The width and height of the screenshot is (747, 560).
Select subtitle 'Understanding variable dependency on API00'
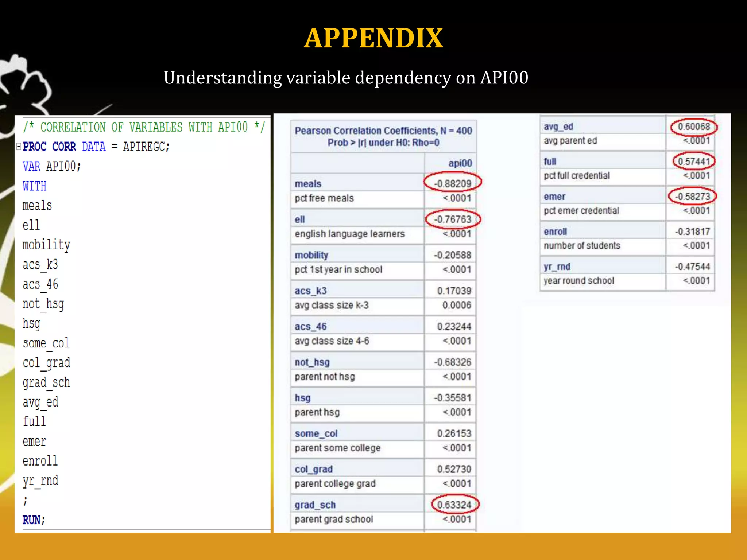[346, 78]
